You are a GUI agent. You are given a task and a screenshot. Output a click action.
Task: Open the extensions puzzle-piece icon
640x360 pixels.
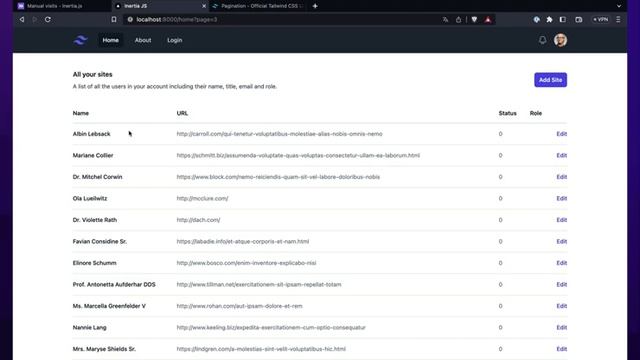point(549,20)
